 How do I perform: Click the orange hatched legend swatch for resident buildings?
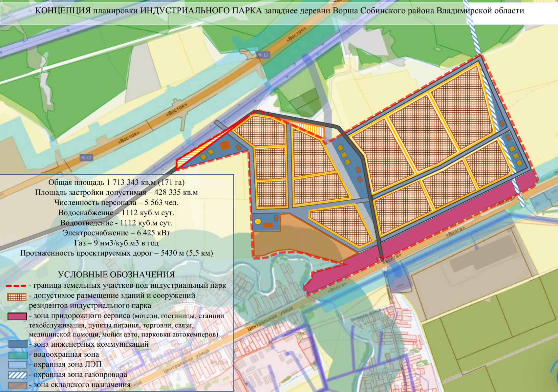[17, 297]
